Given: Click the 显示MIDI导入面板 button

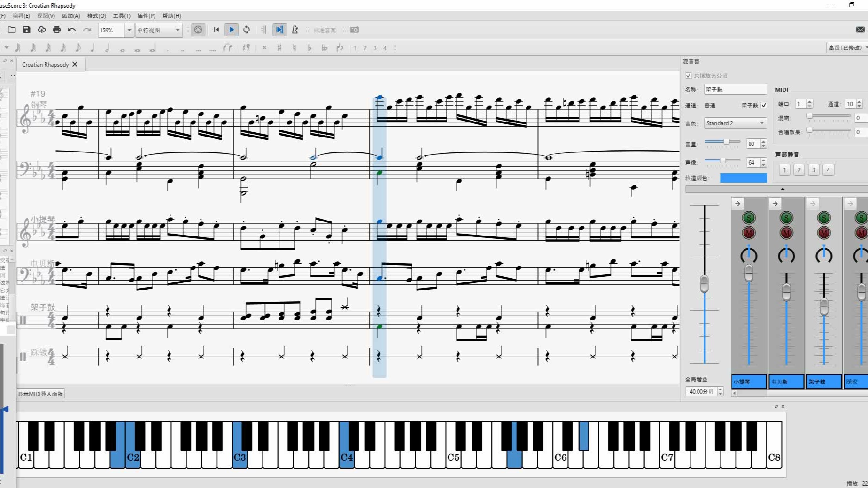Looking at the screenshot, I should click(41, 394).
